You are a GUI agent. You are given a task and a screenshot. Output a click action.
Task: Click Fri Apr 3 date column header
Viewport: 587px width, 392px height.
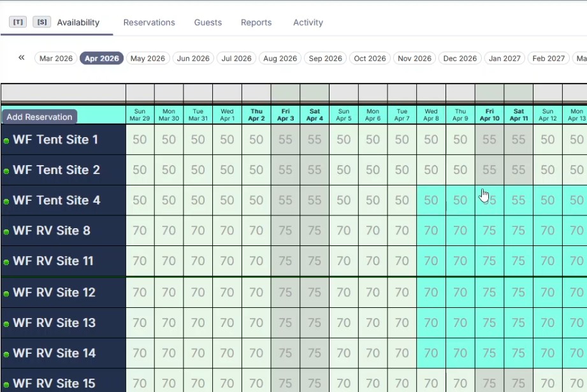point(286,115)
